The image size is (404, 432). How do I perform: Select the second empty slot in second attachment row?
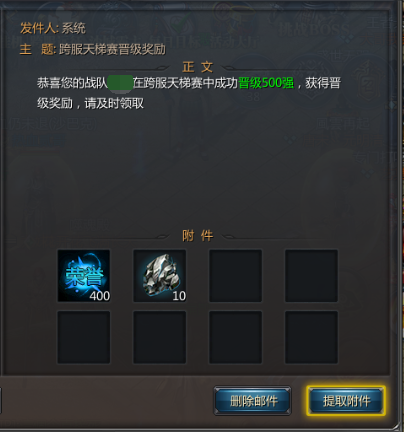[x=160, y=337]
